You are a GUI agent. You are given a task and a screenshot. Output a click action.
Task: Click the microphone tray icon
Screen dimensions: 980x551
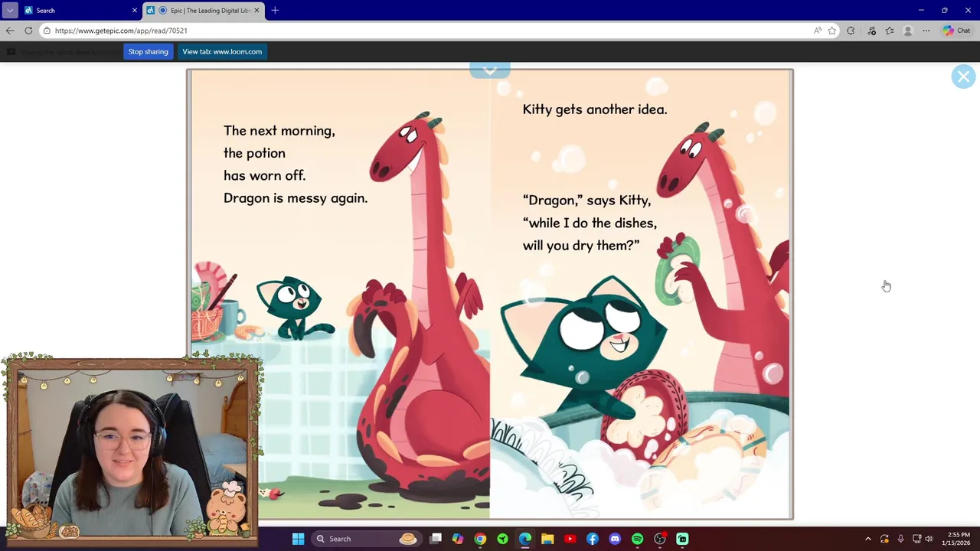click(x=900, y=539)
